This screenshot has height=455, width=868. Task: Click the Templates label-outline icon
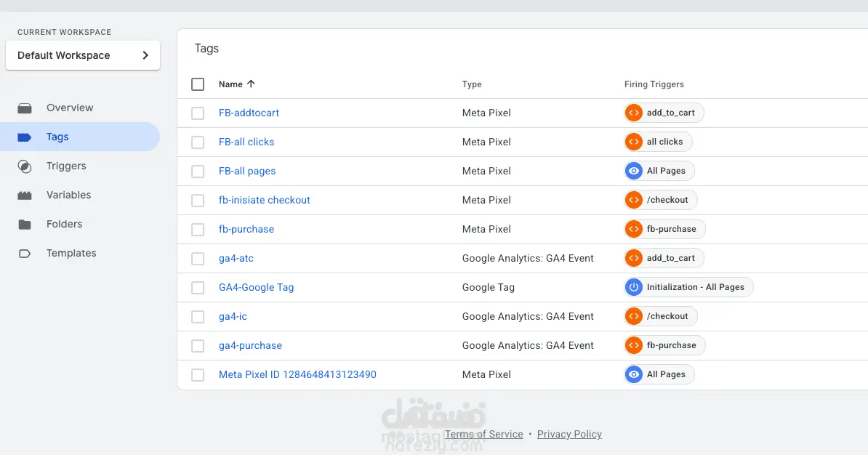[x=25, y=254]
